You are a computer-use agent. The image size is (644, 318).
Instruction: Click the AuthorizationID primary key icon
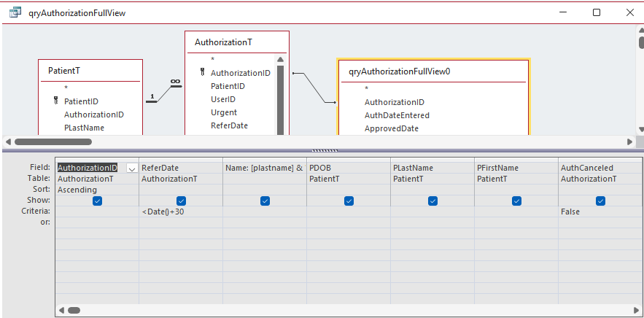[202, 73]
